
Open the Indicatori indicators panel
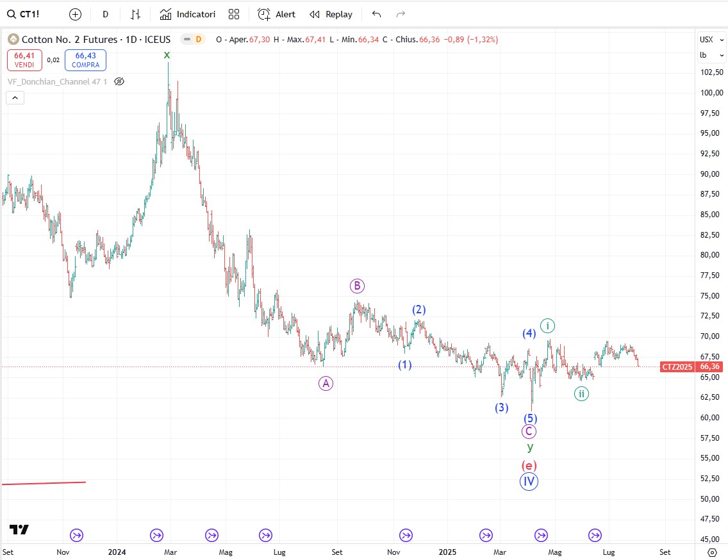pyautogui.click(x=188, y=14)
